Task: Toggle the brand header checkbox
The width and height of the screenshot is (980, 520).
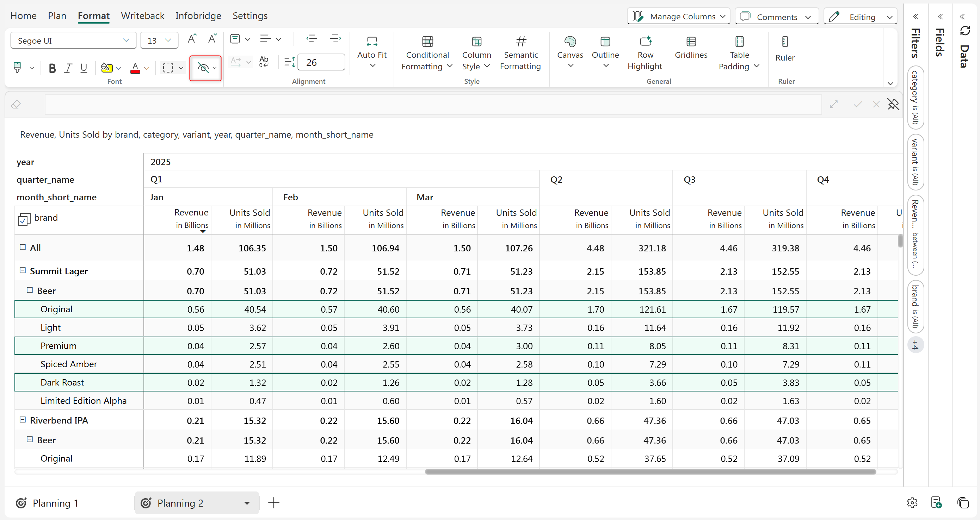Action: pos(24,219)
